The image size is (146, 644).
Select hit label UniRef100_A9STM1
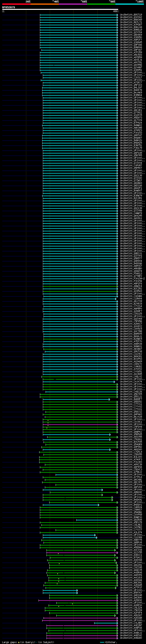[131, 63]
